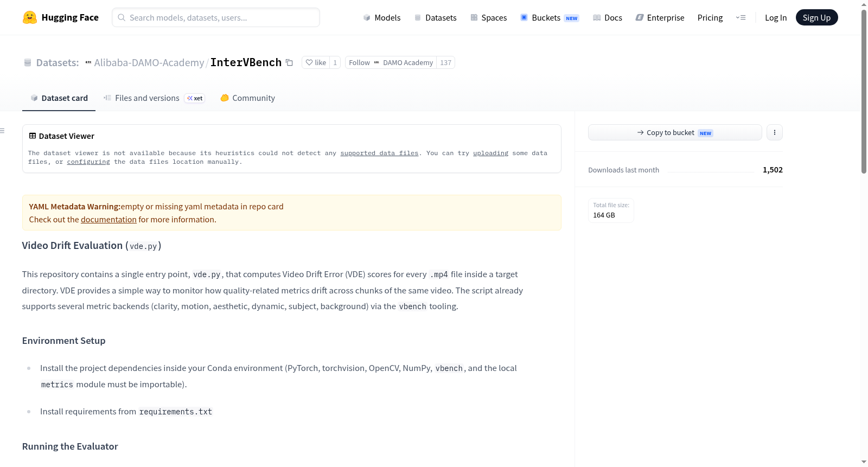Screen dimensions: 868x467
Task: Open the Enterprise page
Action: (660, 18)
